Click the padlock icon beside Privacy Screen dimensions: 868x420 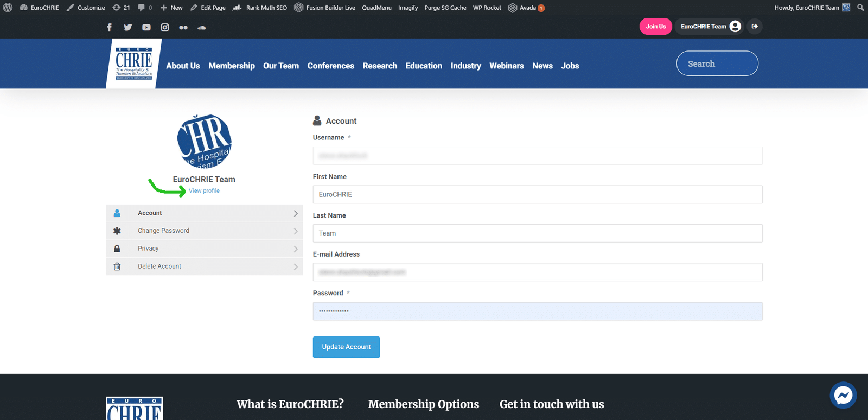tap(117, 249)
